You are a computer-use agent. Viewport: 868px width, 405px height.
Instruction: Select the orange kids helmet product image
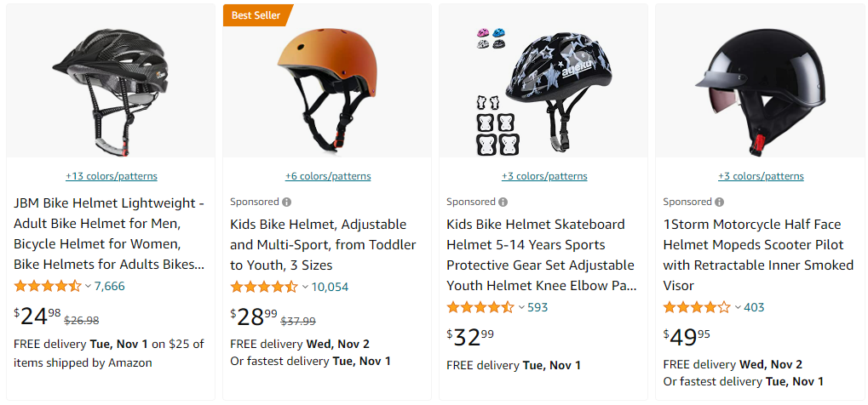click(327, 87)
